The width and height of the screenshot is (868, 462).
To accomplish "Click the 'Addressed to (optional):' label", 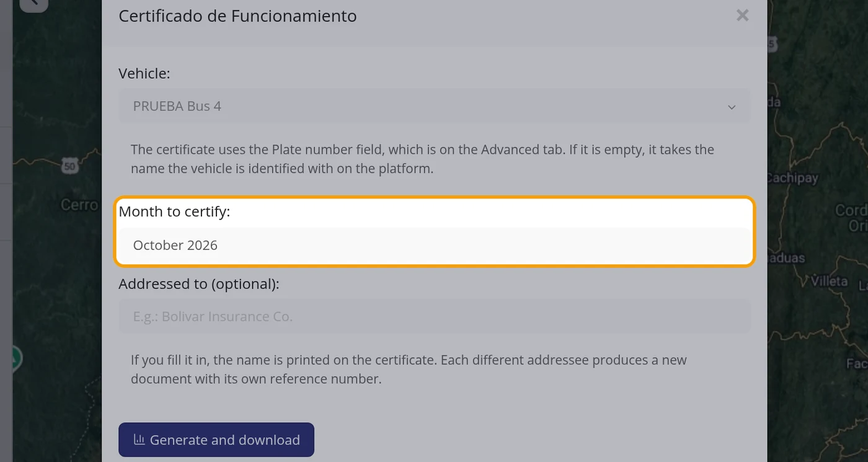I will click(199, 283).
